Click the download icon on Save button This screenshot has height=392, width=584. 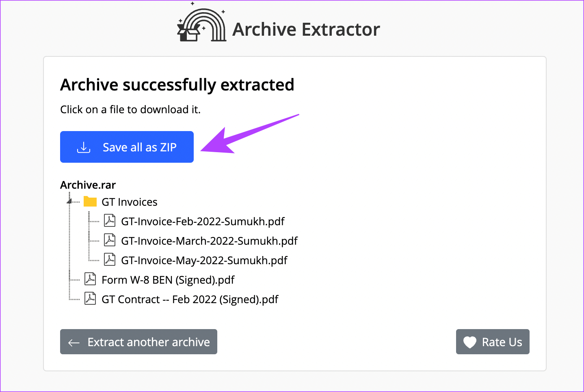tap(84, 147)
